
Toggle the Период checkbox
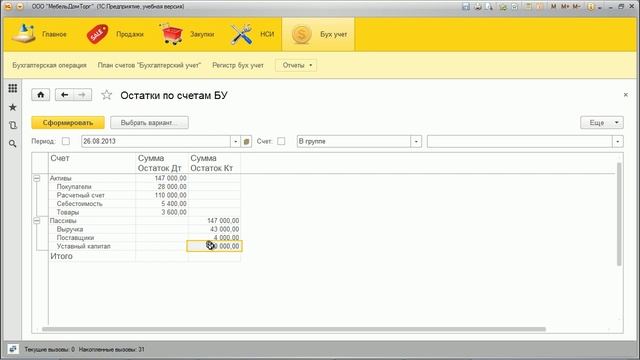[x=66, y=141]
